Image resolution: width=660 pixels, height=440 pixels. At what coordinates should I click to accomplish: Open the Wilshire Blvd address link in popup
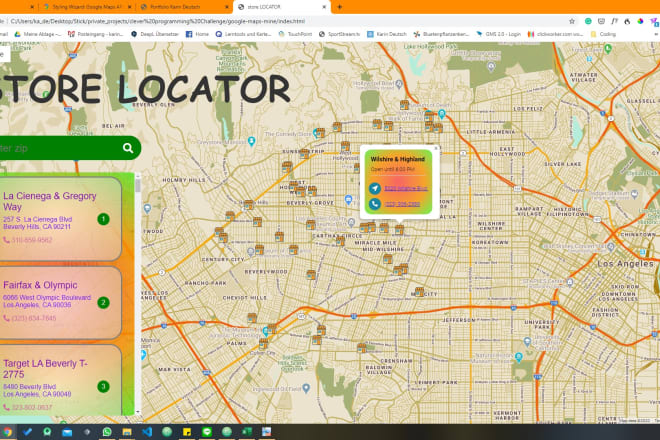(406, 188)
